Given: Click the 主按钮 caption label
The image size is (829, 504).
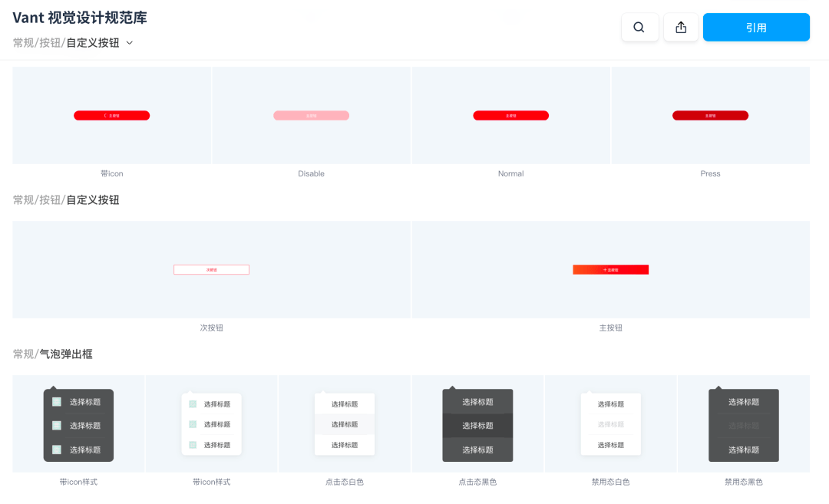Looking at the screenshot, I should pos(610,328).
